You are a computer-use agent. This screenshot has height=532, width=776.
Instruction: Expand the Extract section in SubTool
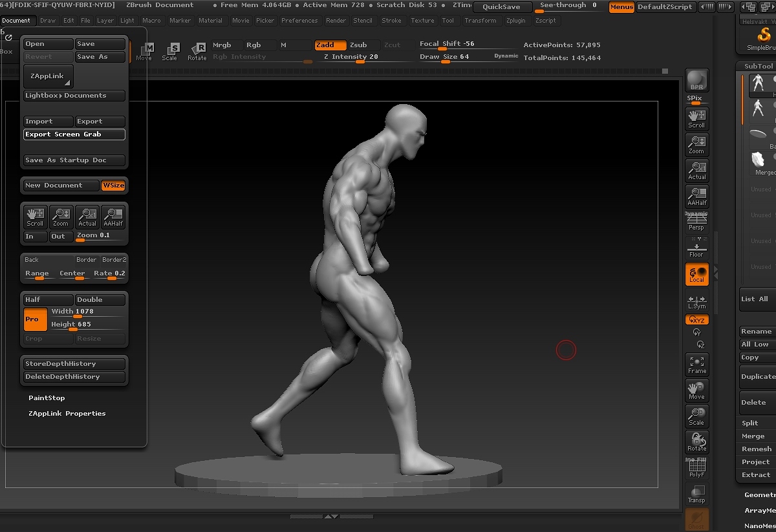tap(757, 474)
